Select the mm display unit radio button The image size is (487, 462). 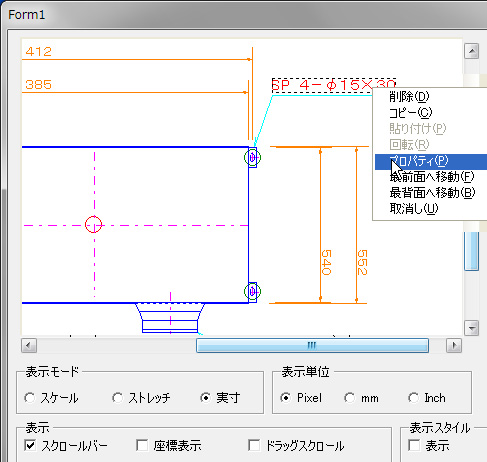[349, 398]
